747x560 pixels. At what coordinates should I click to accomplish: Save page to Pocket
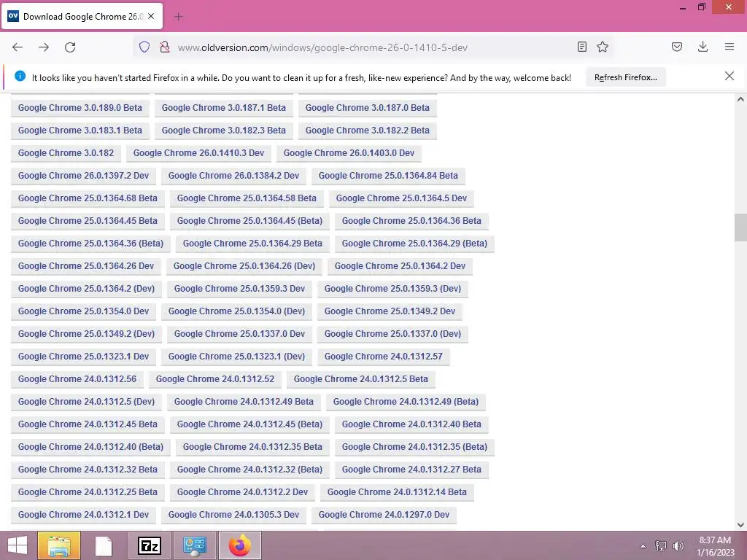click(x=677, y=47)
